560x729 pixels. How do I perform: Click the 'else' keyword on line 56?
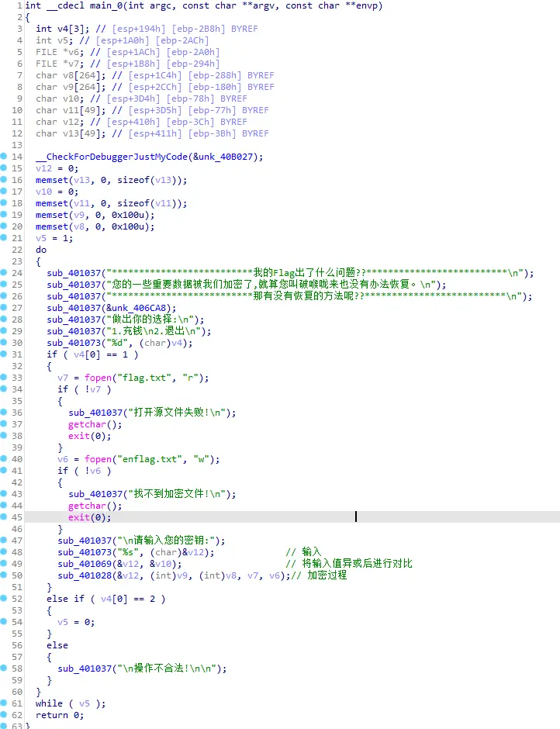point(57,644)
